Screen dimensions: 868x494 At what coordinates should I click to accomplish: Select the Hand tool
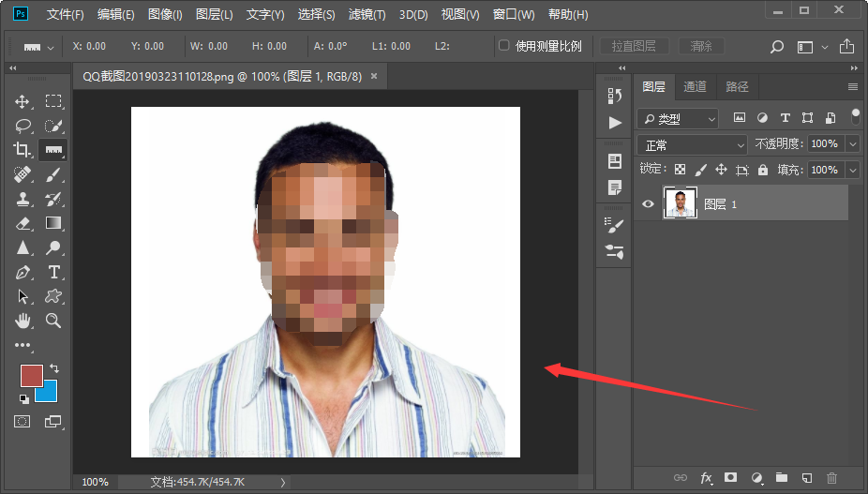(x=22, y=322)
